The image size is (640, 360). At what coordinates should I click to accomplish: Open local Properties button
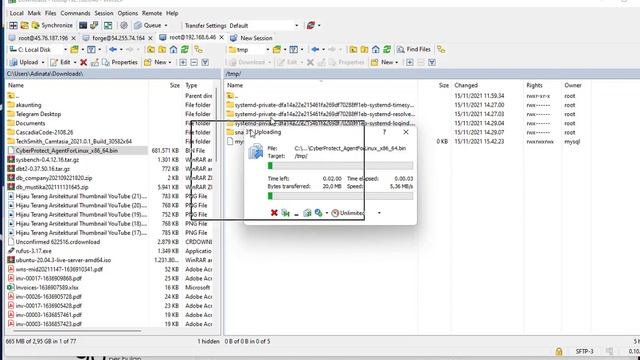(x=120, y=62)
